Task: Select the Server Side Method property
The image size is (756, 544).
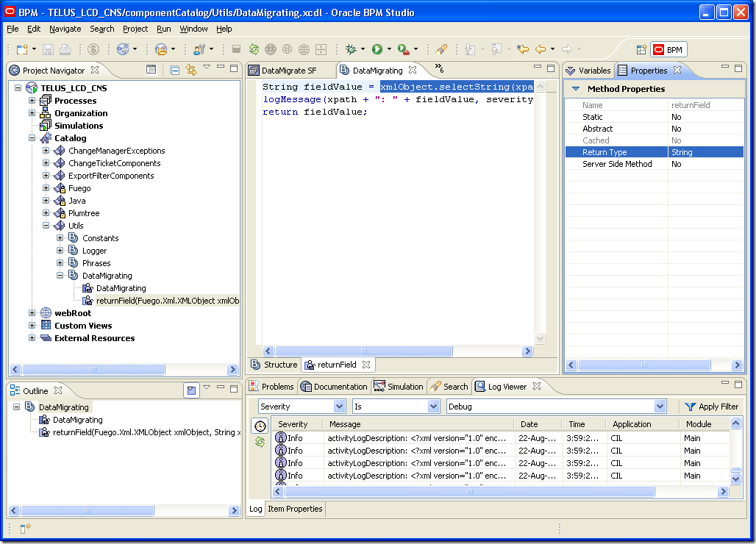Action: pos(654,164)
